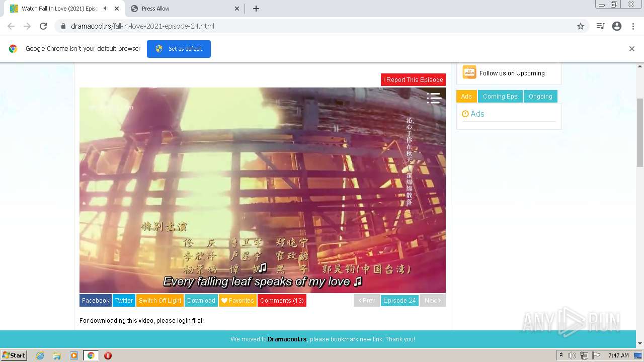Open the Windows Start menu

click(x=14, y=355)
